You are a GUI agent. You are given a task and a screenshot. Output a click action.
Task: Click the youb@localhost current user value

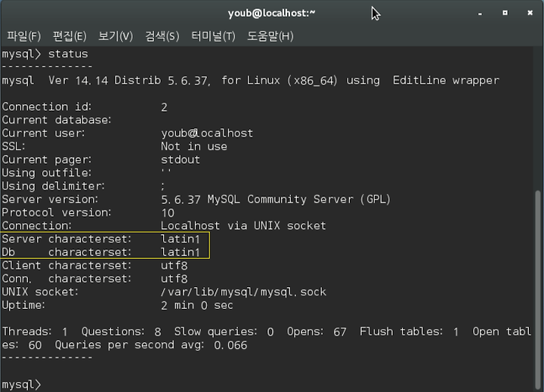[207, 133]
